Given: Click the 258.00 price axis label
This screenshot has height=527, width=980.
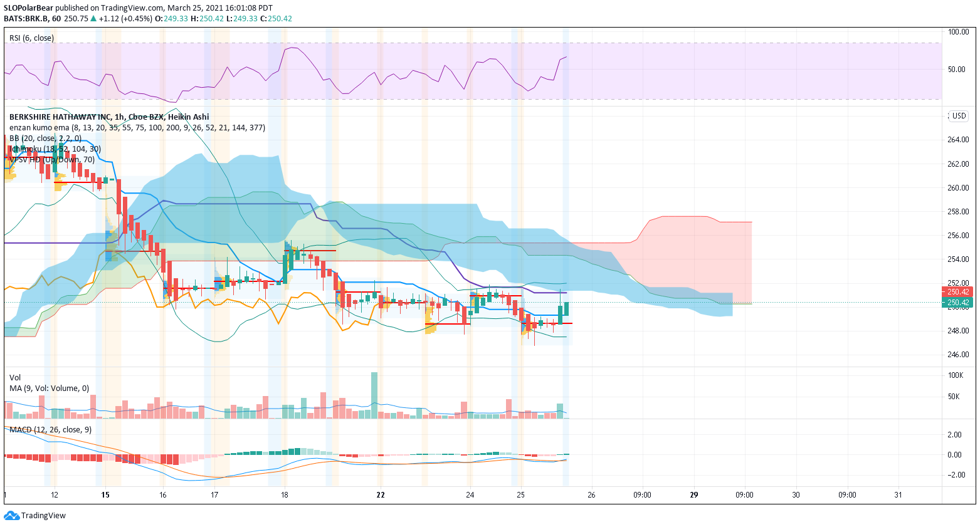Looking at the screenshot, I should pos(958,212).
